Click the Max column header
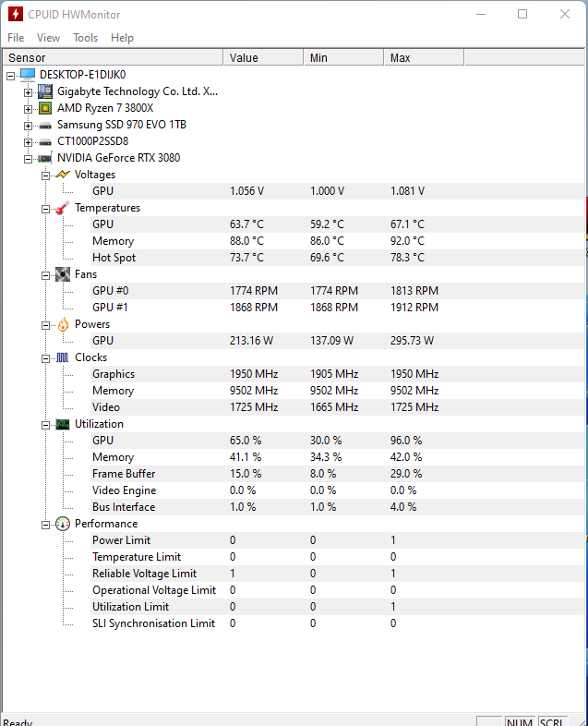Image resolution: width=588 pixels, height=726 pixels. point(424,58)
